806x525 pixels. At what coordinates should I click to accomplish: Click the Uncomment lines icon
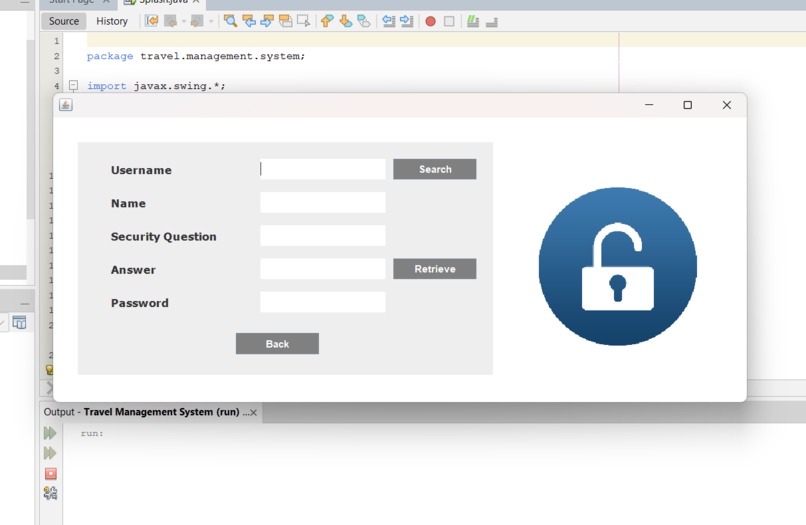(x=491, y=22)
